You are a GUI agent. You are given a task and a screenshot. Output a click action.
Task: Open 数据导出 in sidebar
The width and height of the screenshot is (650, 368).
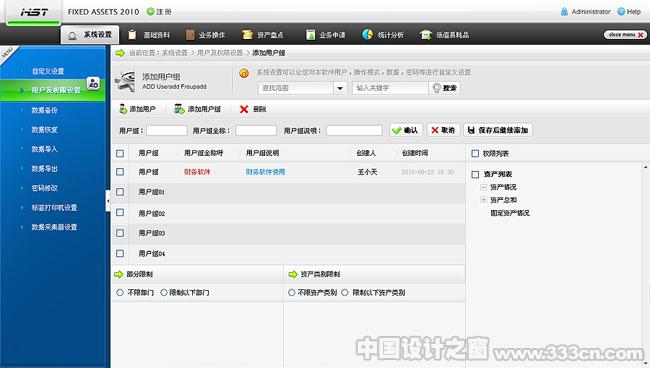point(44,169)
